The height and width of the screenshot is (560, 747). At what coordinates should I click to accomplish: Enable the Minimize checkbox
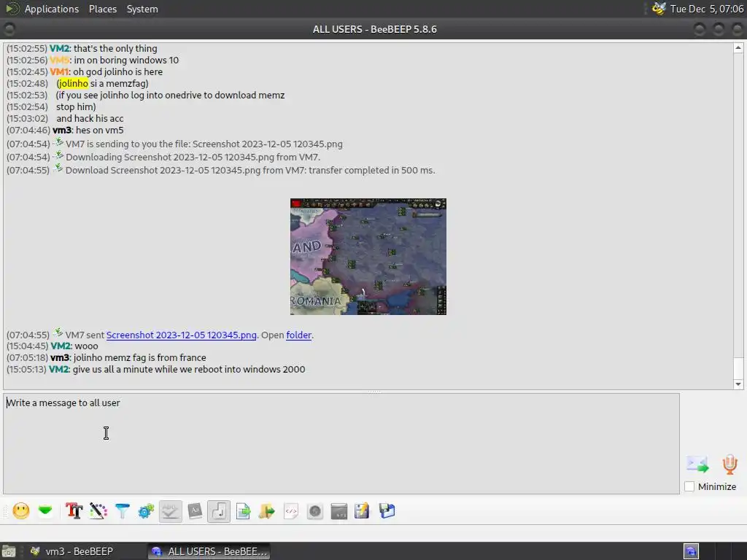tap(689, 486)
